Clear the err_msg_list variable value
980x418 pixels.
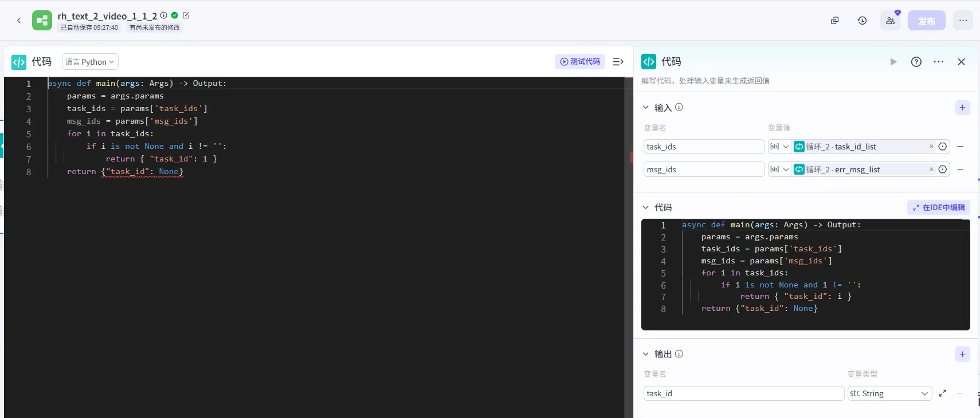931,169
